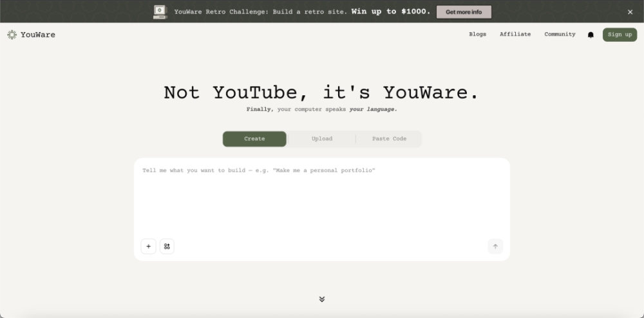The height and width of the screenshot is (318, 644).
Task: Click the plus attachment button
Action: [148, 247]
